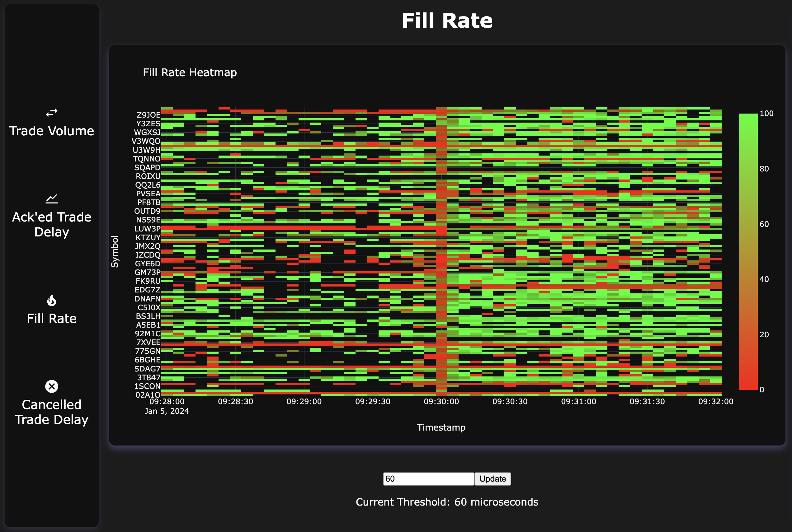Viewport: 792px width, 532px height.
Task: Click the 09:31:30 timestamp tick label
Action: click(x=647, y=401)
